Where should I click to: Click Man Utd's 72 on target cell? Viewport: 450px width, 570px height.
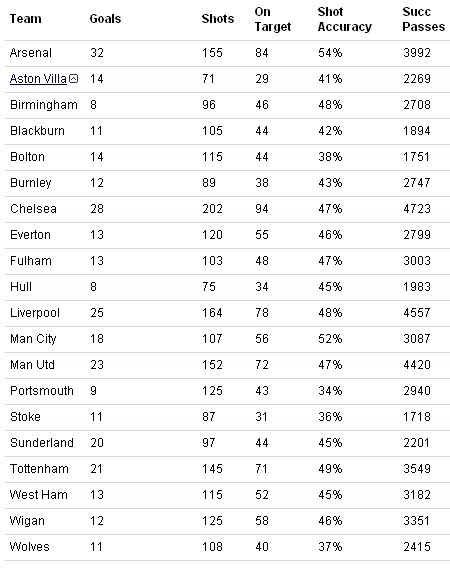(262, 365)
